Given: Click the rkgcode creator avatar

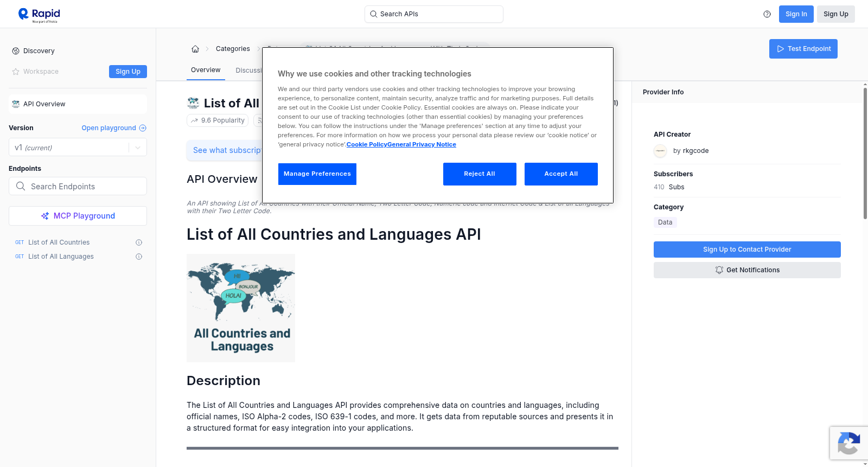Looking at the screenshot, I should click(x=660, y=151).
